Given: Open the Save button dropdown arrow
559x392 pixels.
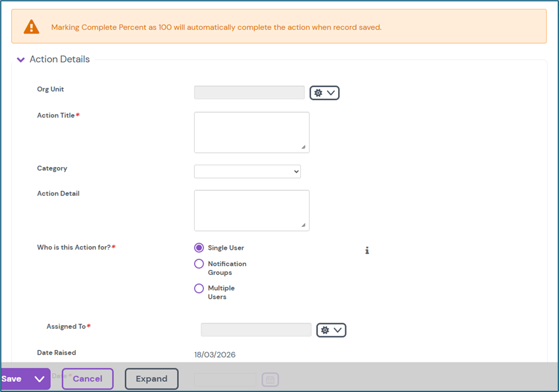Looking at the screenshot, I should tap(40, 379).
